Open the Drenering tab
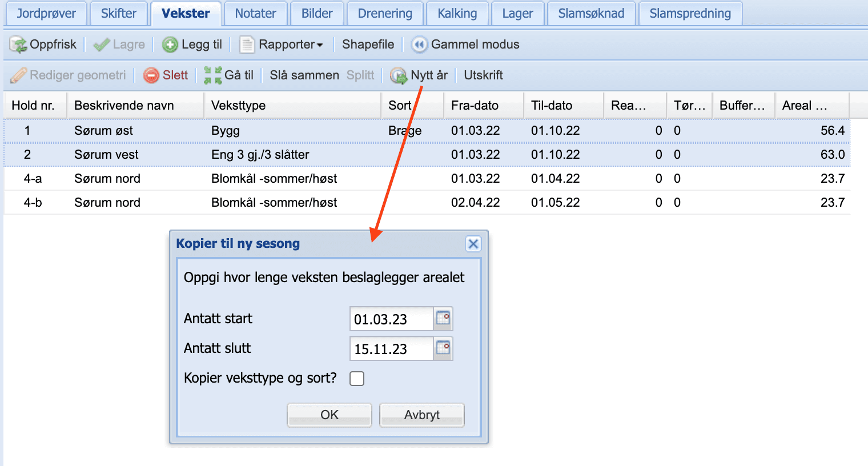The width and height of the screenshot is (868, 466). click(385, 14)
